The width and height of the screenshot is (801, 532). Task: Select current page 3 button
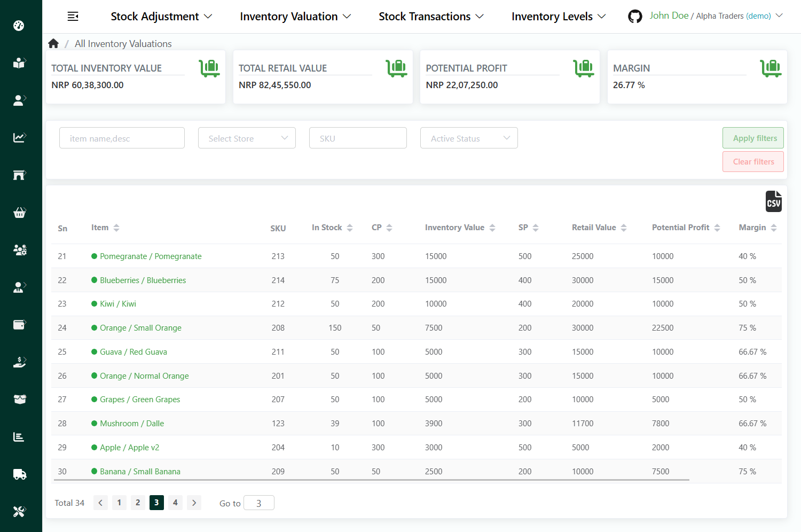coord(156,503)
